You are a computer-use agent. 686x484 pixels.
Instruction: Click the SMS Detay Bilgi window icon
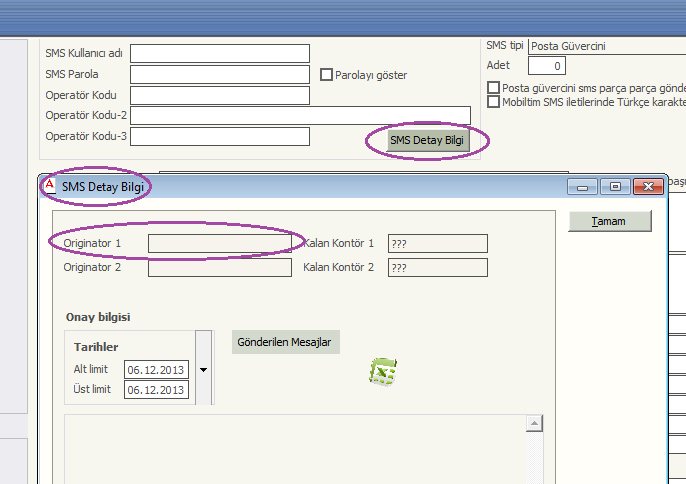pos(49,185)
